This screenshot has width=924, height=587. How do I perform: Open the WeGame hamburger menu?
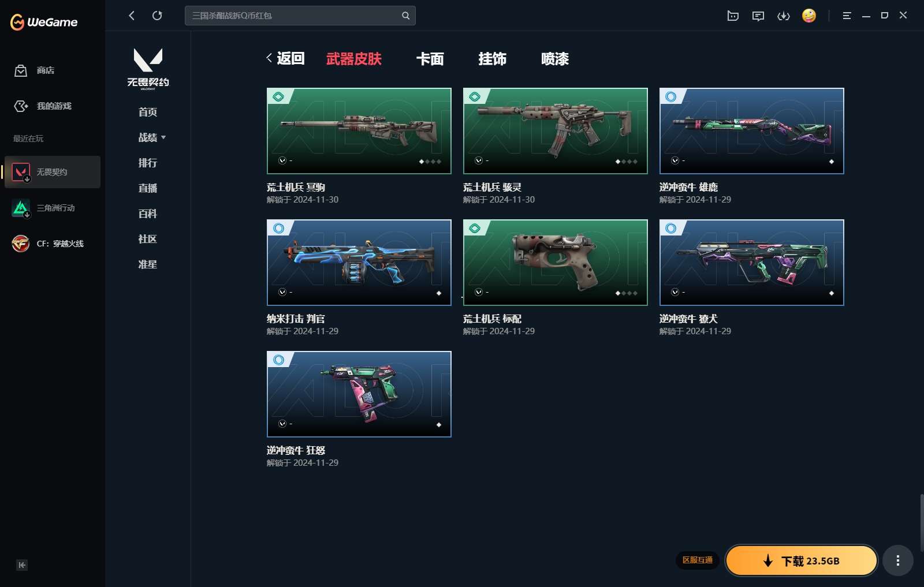click(847, 16)
